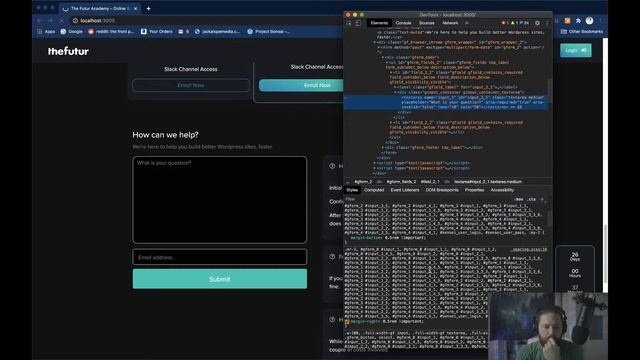Toggle the .cls class editor button

click(531, 199)
